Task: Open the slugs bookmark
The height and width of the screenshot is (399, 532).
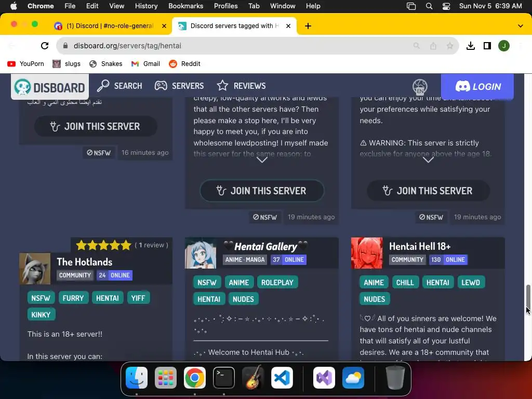Action: coord(66,64)
